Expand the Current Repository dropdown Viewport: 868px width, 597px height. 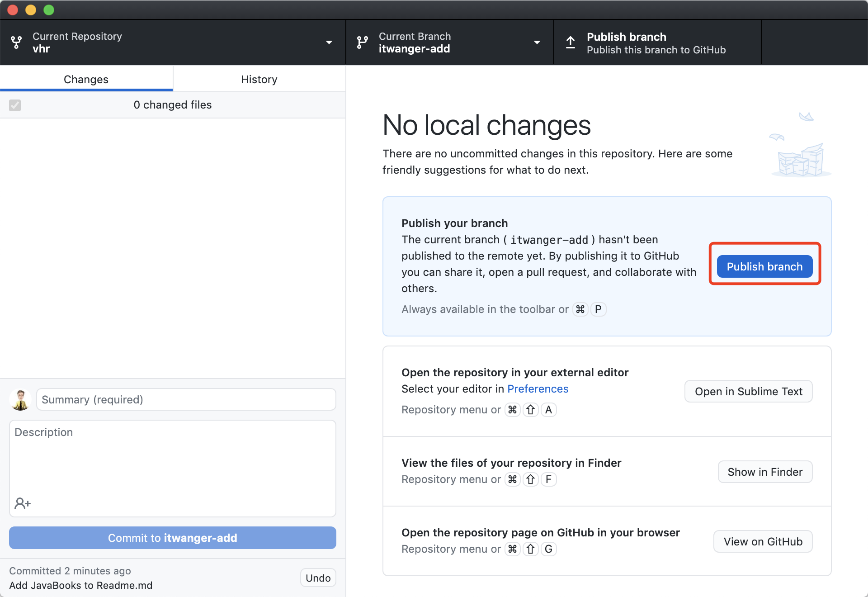click(x=329, y=43)
